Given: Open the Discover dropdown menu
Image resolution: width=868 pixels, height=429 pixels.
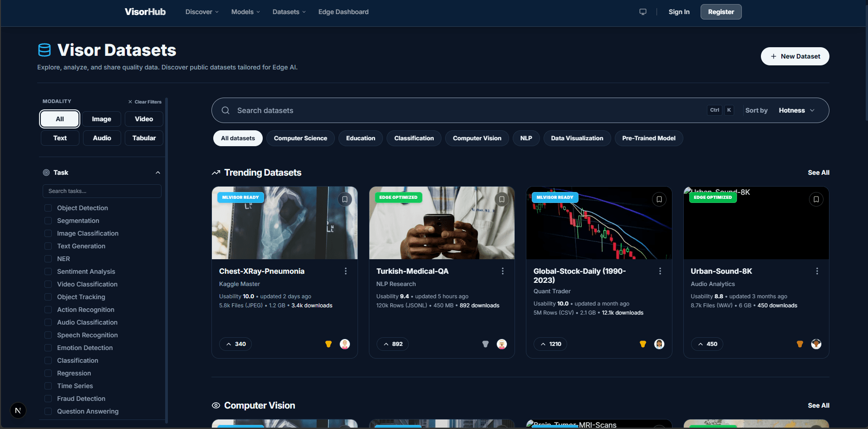Looking at the screenshot, I should 202,12.
